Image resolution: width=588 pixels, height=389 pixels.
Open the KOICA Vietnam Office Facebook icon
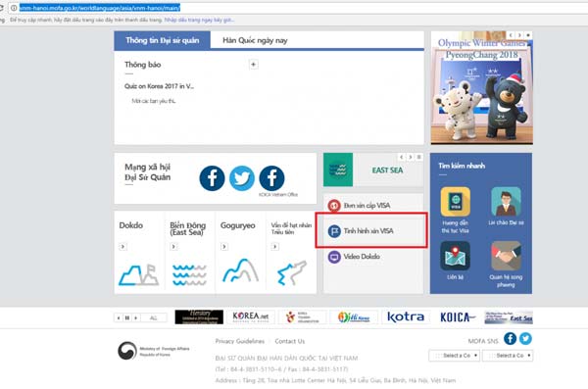(271, 178)
